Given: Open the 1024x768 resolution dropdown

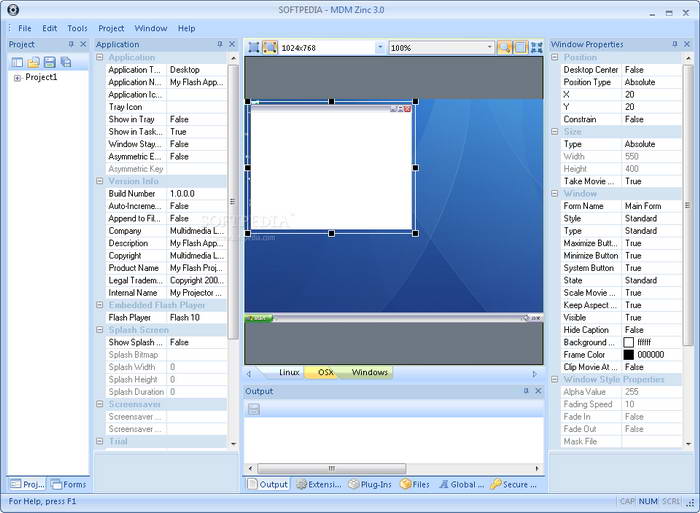Looking at the screenshot, I should tap(380, 47).
